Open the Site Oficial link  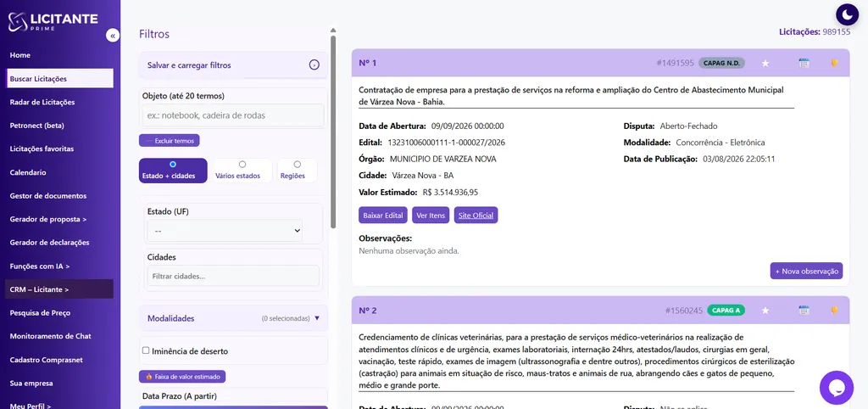point(476,215)
